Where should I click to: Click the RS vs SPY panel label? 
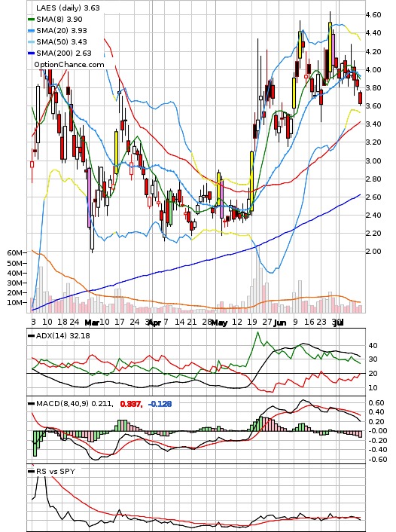pyautogui.click(x=56, y=471)
